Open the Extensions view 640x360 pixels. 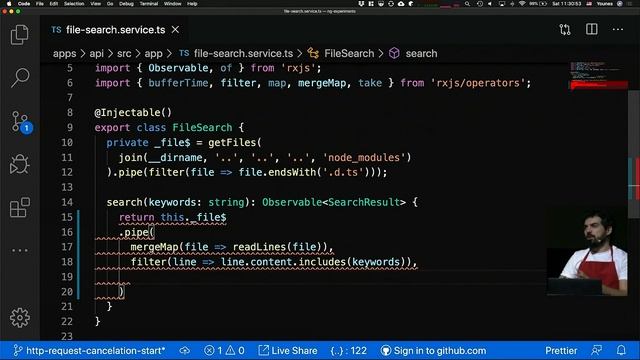click(20, 208)
